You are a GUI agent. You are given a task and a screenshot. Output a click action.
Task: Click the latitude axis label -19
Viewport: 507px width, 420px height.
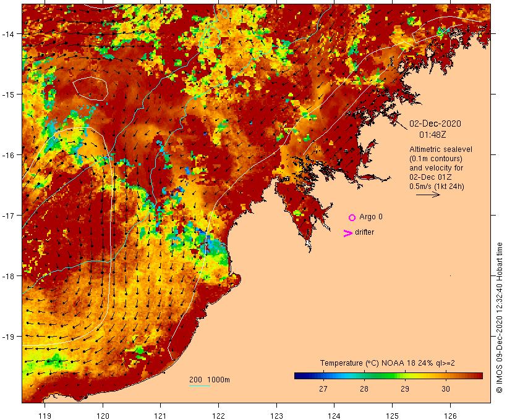coord(8,337)
